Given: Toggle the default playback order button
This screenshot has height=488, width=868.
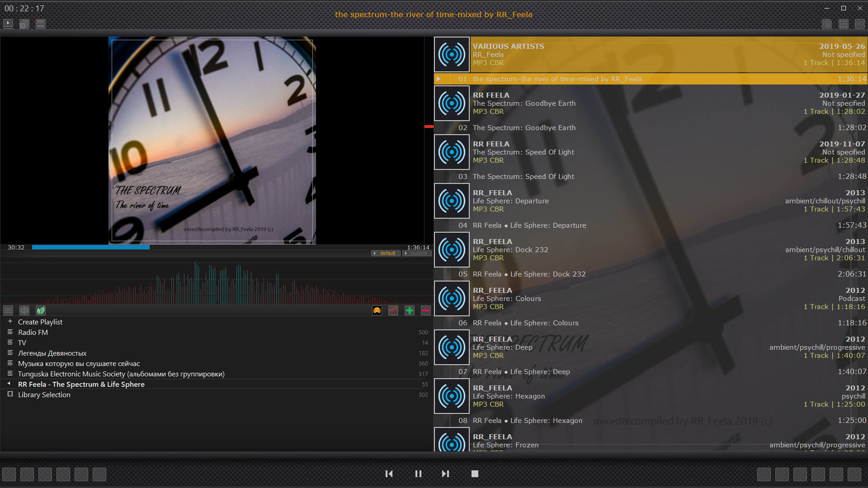Looking at the screenshot, I should tap(385, 253).
